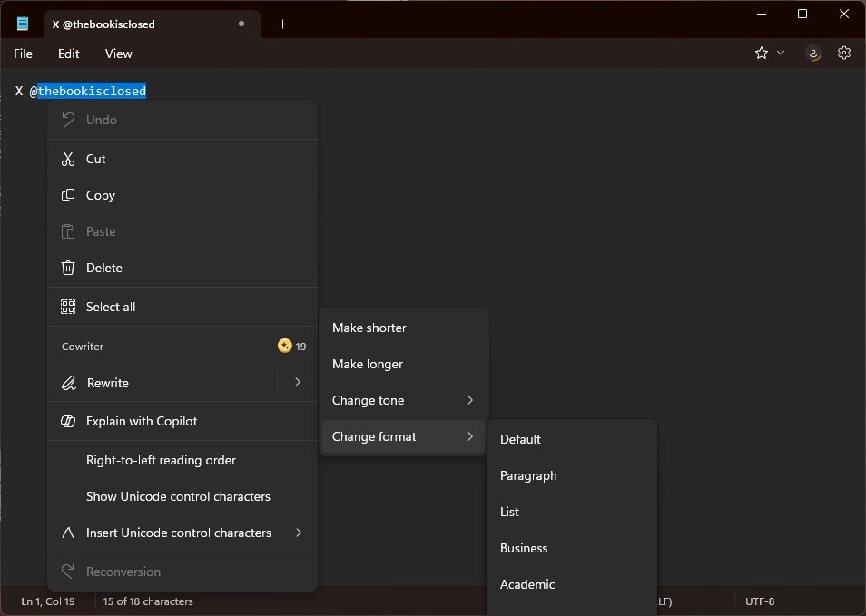Select Academic format
The width and height of the screenshot is (866, 616).
tap(572, 584)
